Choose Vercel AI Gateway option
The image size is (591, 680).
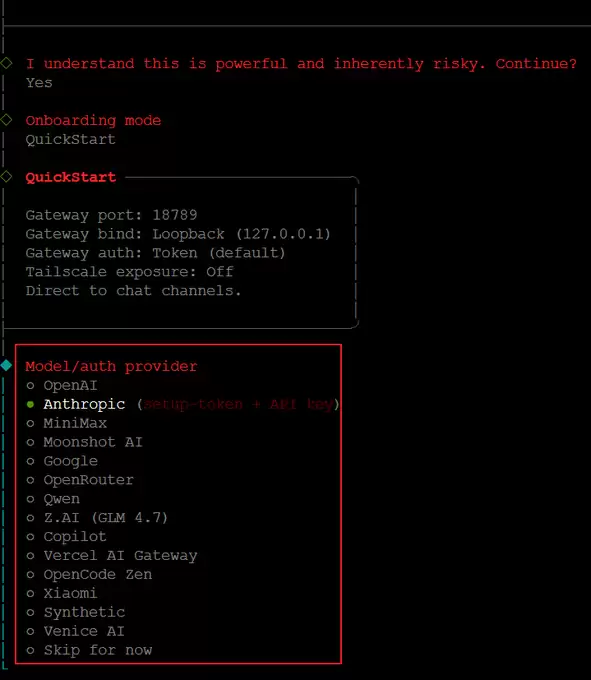111,556
